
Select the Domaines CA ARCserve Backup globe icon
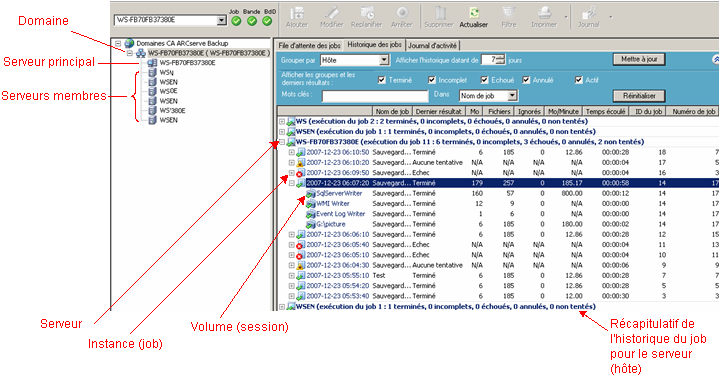tap(129, 43)
